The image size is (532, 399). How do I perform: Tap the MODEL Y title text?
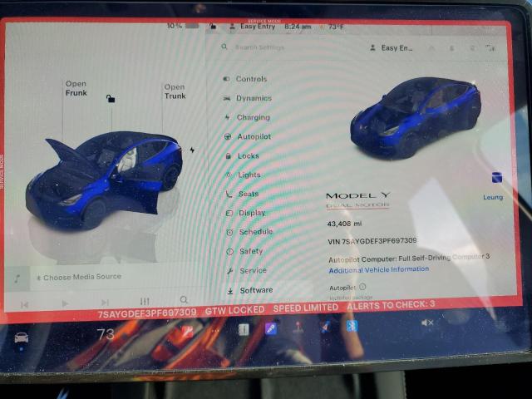pyautogui.click(x=358, y=196)
